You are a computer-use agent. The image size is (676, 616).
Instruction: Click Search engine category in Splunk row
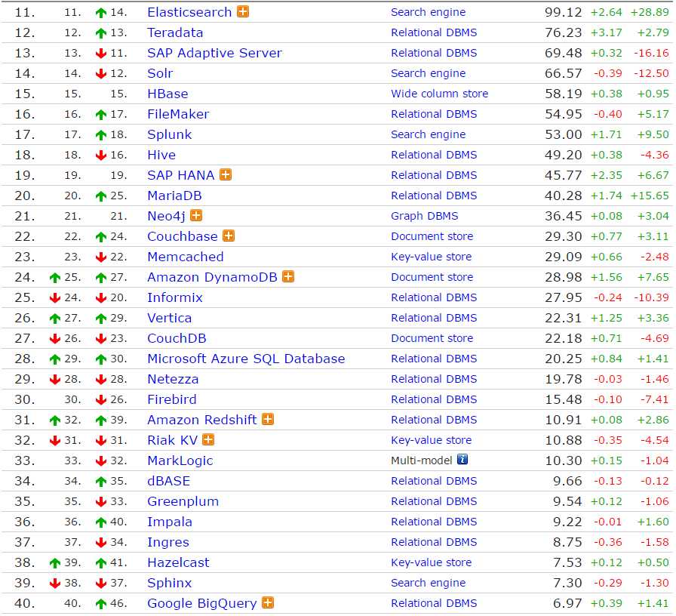(428, 134)
